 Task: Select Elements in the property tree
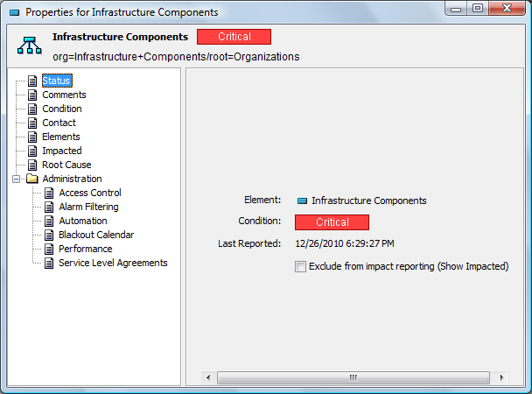[61, 137]
